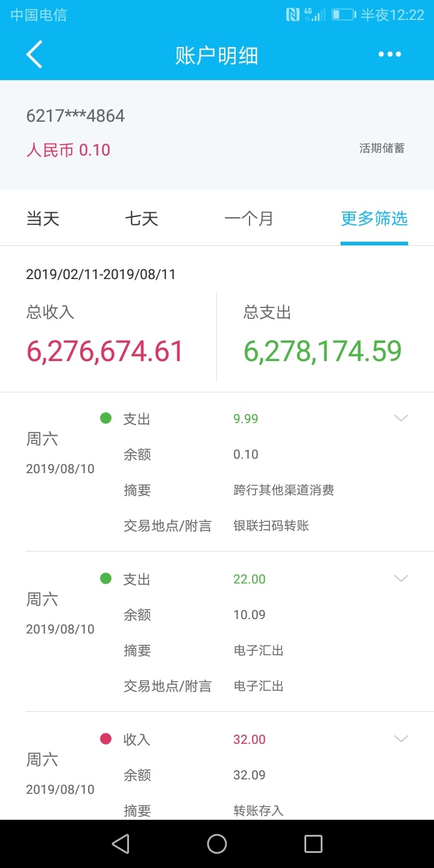Tap the Android home circle button
The width and height of the screenshot is (434, 868).
217,844
